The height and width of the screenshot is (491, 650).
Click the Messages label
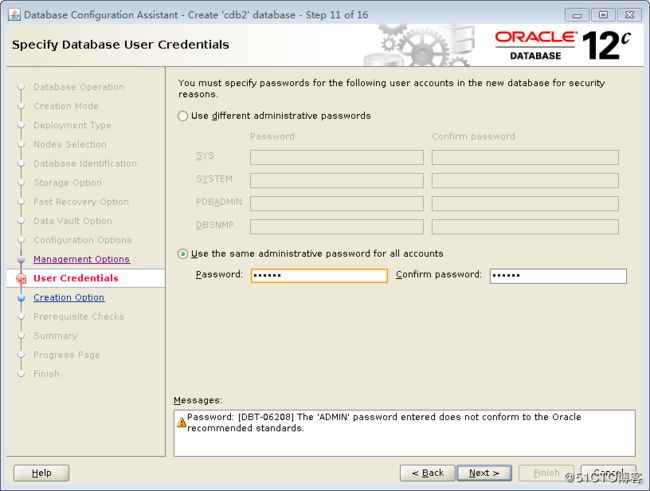198,400
